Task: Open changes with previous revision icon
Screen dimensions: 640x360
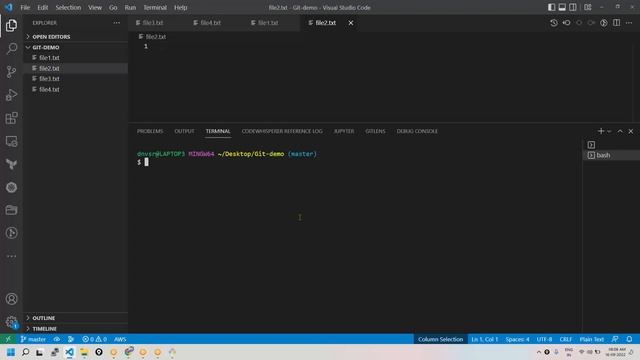Action: (x=567, y=23)
